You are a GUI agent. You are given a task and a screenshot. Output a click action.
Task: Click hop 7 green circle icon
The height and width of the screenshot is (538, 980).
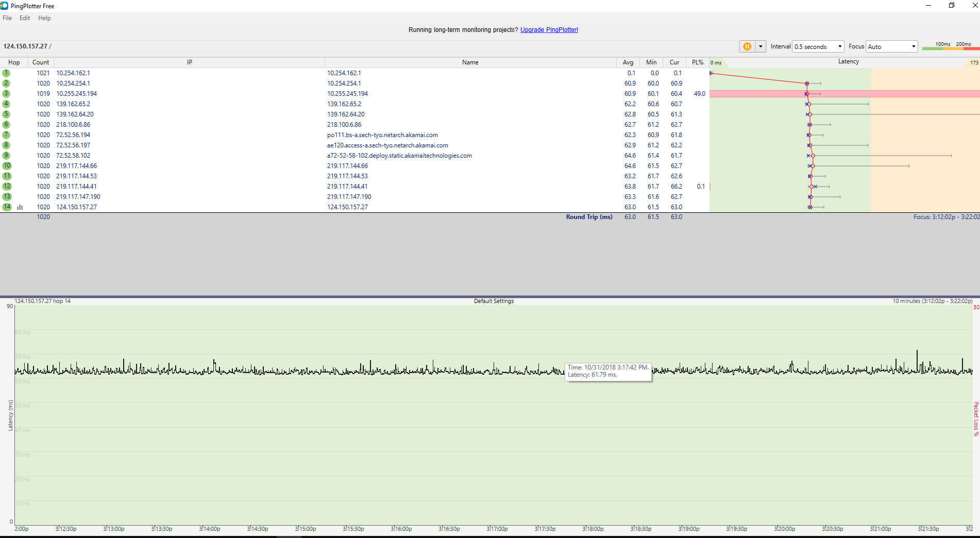point(6,135)
